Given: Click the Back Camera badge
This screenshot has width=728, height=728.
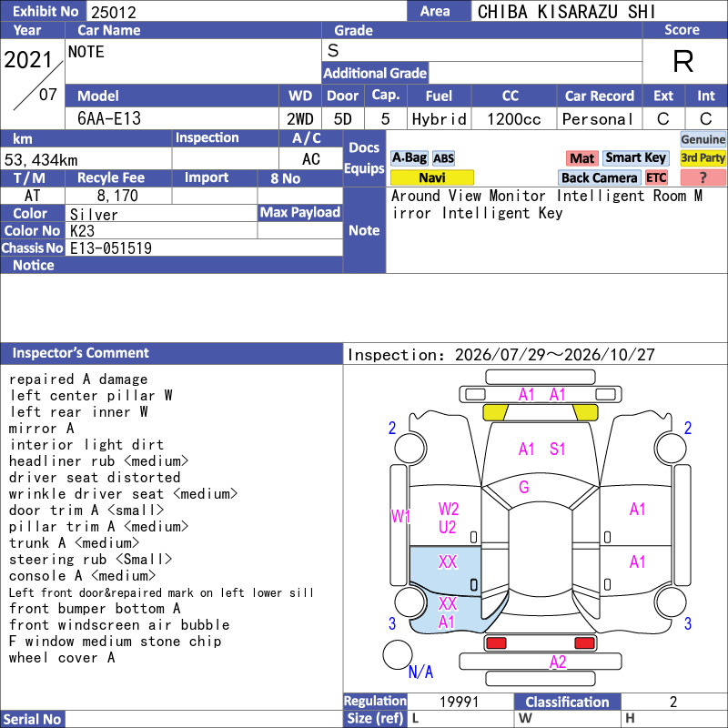Looking at the screenshot, I should 599,177.
